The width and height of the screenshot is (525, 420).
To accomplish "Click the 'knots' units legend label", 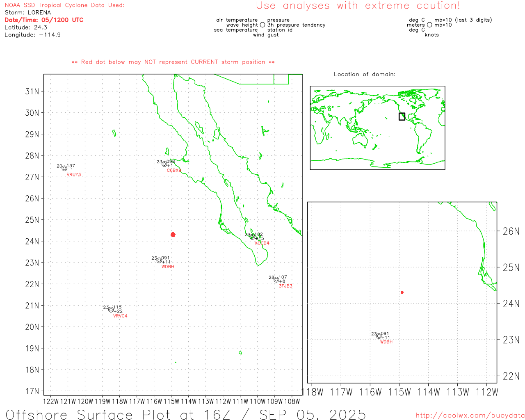I will click(432, 35).
